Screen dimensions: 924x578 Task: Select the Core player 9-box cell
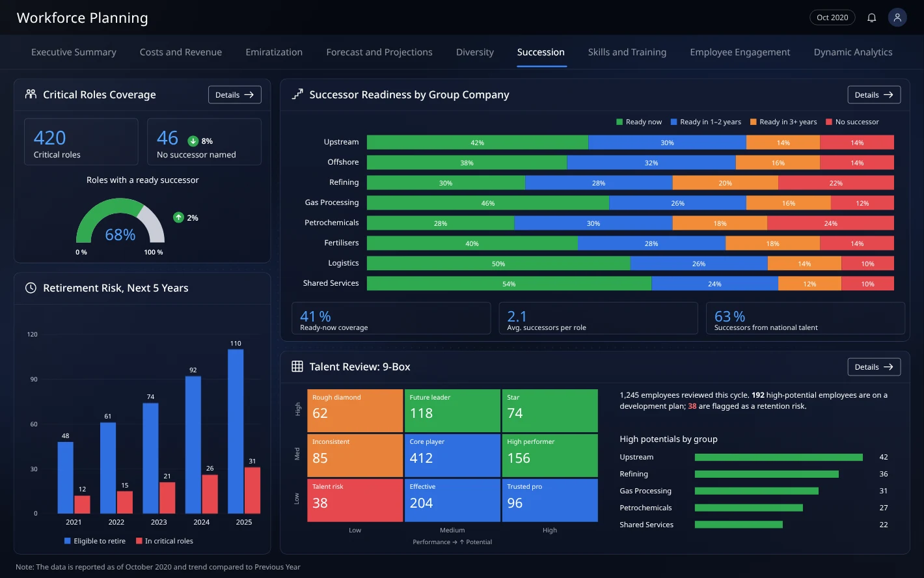pyautogui.click(x=452, y=455)
